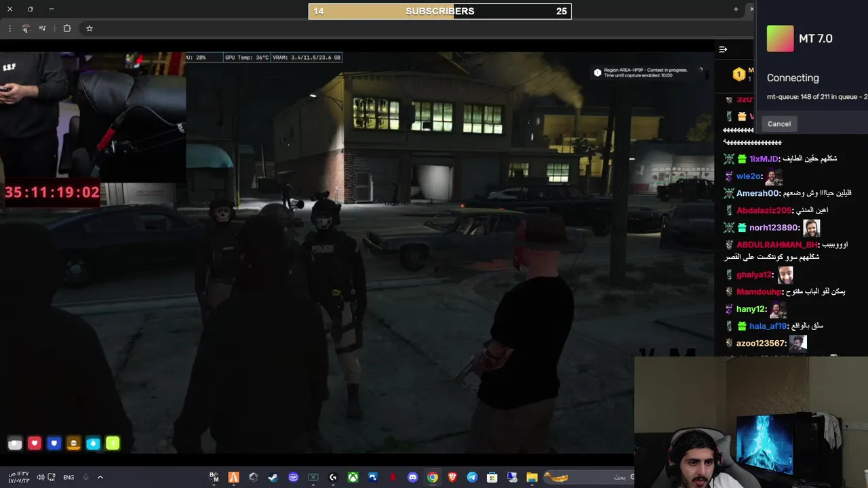Image resolution: width=868 pixels, height=488 pixels.
Task: Click the blue shield armor HUD icon
Action: point(54,443)
